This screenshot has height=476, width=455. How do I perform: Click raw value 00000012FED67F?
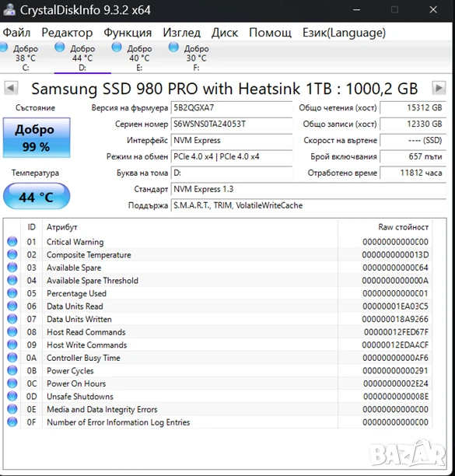pyautogui.click(x=396, y=332)
